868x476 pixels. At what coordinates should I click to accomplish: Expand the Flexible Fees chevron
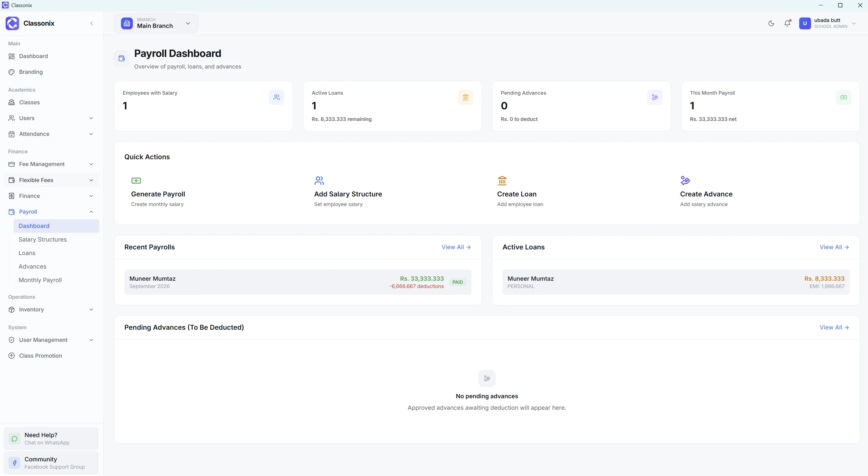tap(91, 180)
